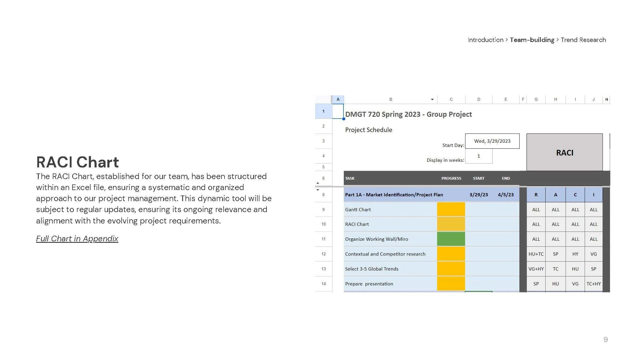
Task: Go to Trend Research breadcrumb section
Action: [x=583, y=40]
